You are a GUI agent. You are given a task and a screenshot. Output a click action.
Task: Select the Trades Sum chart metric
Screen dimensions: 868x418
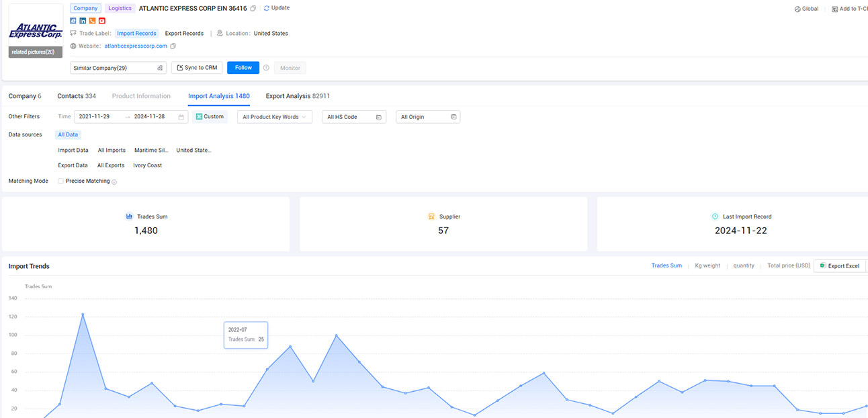pyautogui.click(x=666, y=265)
